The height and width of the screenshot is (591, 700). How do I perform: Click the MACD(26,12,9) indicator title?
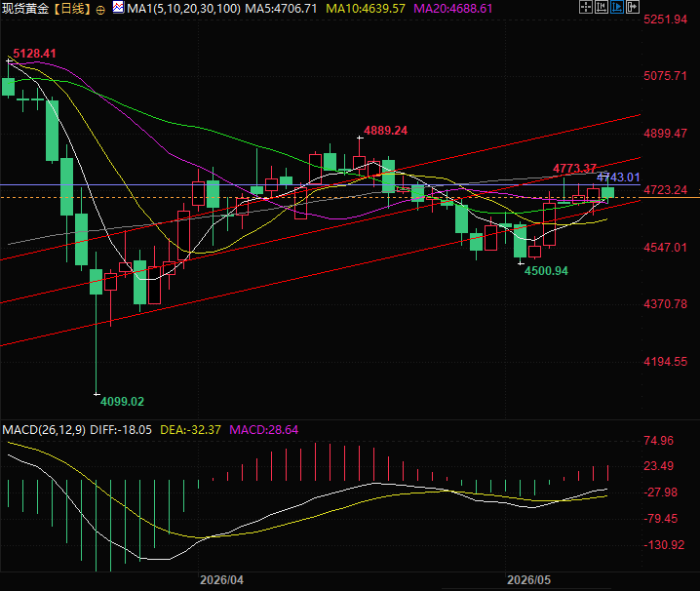pos(44,430)
